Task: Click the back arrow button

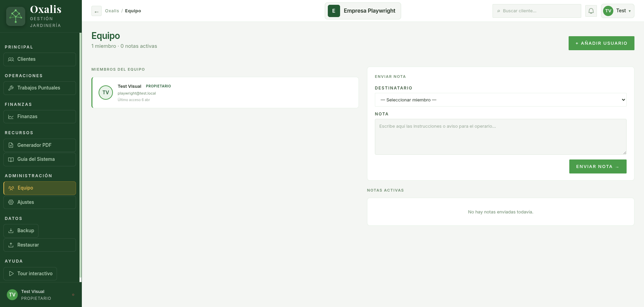Action: click(x=97, y=11)
